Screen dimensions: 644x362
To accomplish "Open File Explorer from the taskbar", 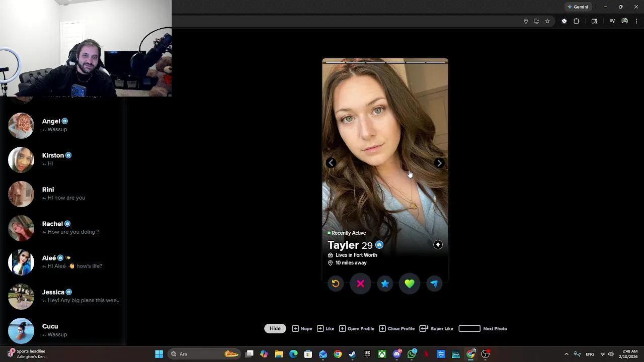I will tap(278, 354).
